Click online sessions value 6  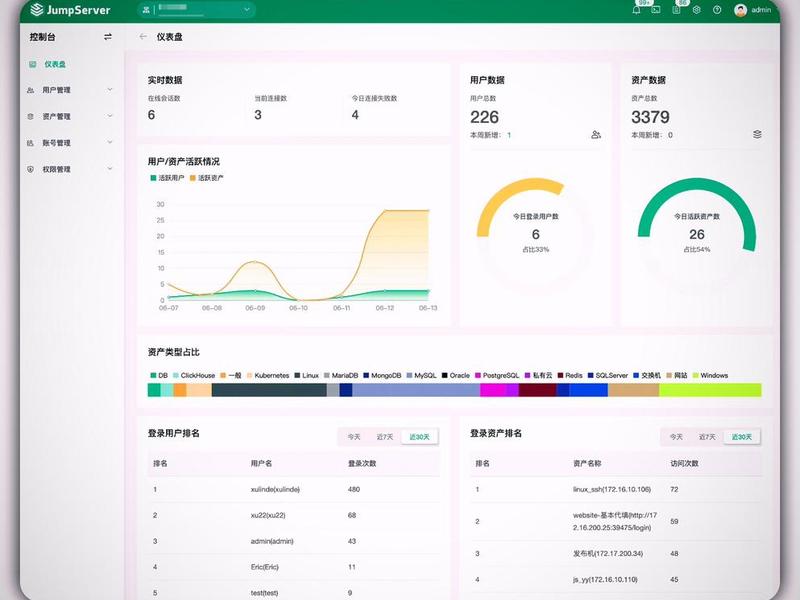152,115
